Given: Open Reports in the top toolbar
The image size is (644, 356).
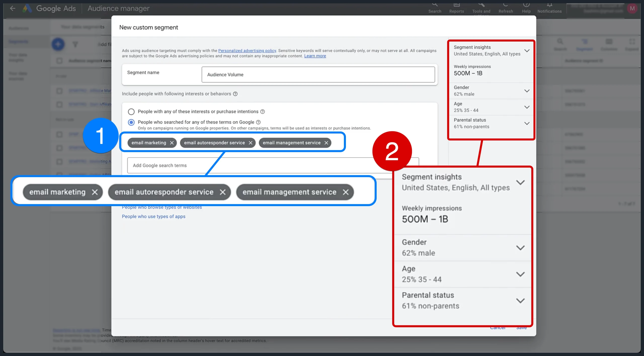Looking at the screenshot, I should (x=457, y=8).
